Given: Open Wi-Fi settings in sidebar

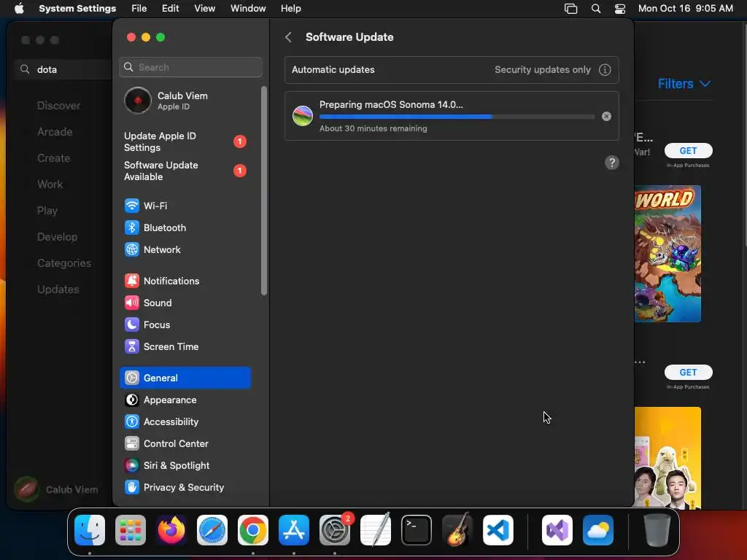Looking at the screenshot, I should 185,206.
